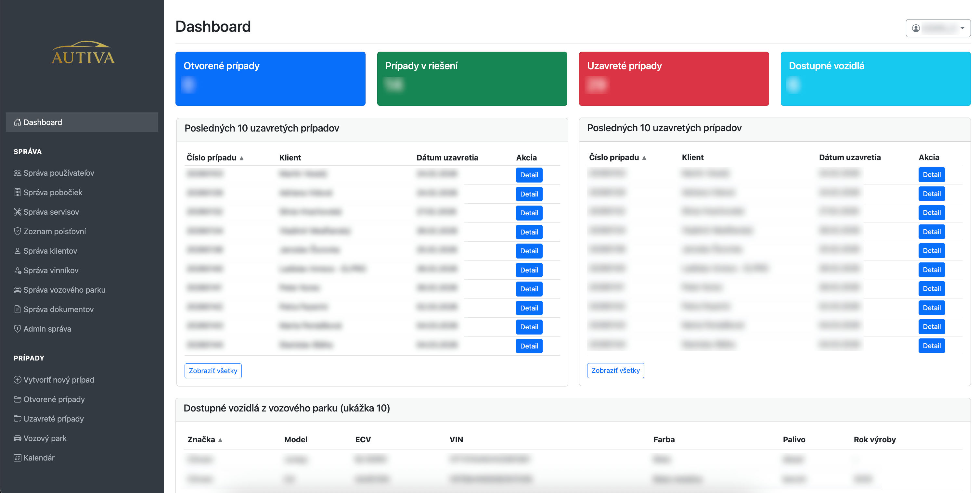Open the Admin správa shield icon
Image resolution: width=980 pixels, height=493 pixels.
point(18,329)
